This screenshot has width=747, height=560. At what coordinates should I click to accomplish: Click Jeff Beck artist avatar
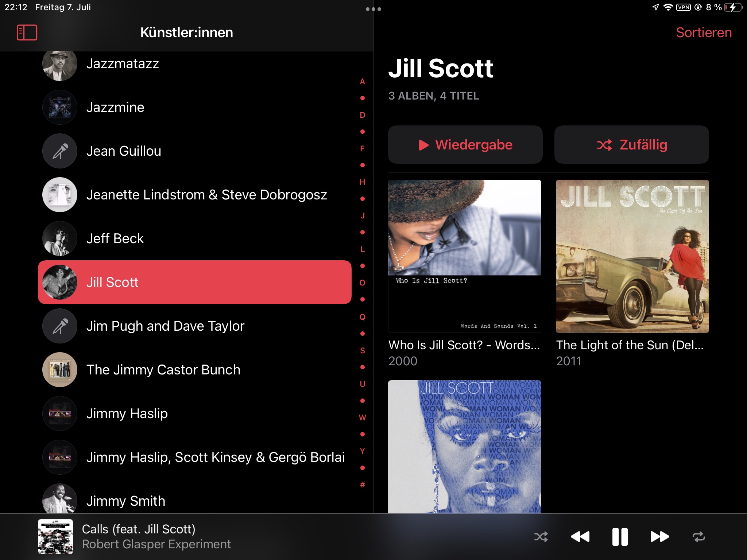(60, 238)
